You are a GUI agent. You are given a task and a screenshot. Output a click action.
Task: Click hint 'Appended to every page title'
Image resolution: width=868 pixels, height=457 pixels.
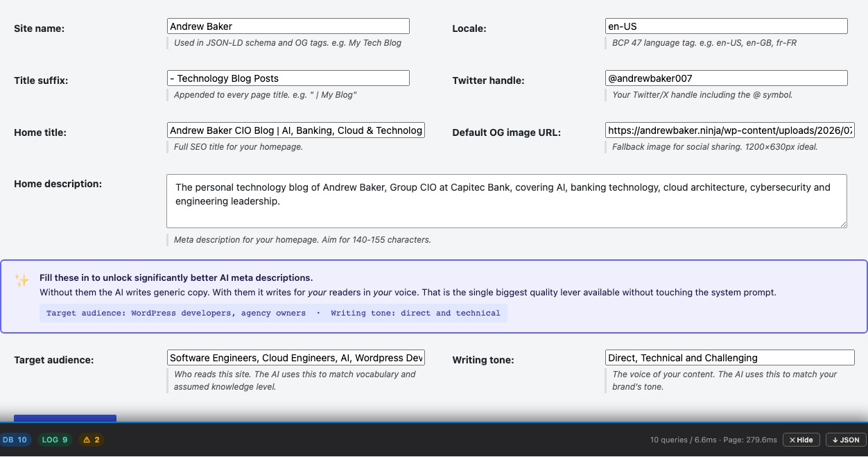click(266, 95)
